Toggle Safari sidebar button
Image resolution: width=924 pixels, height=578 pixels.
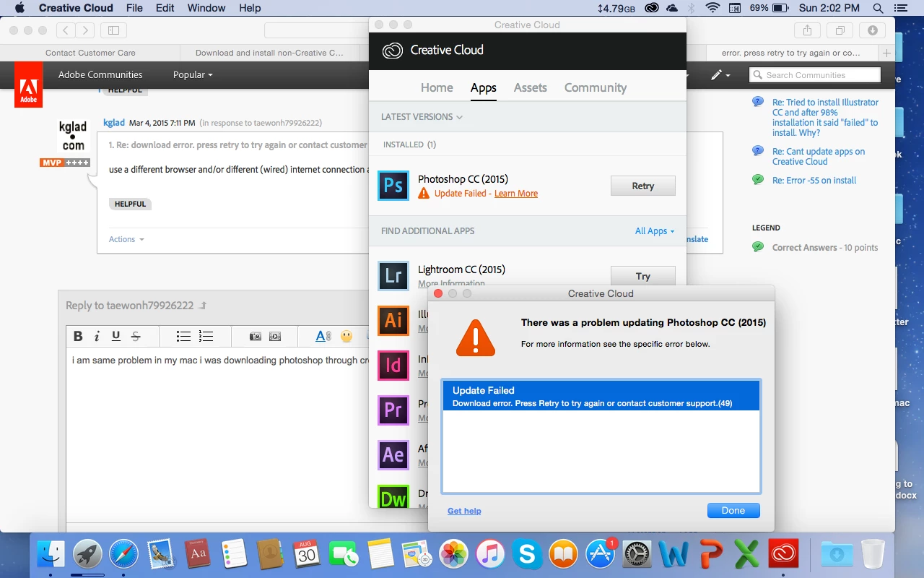pos(114,30)
